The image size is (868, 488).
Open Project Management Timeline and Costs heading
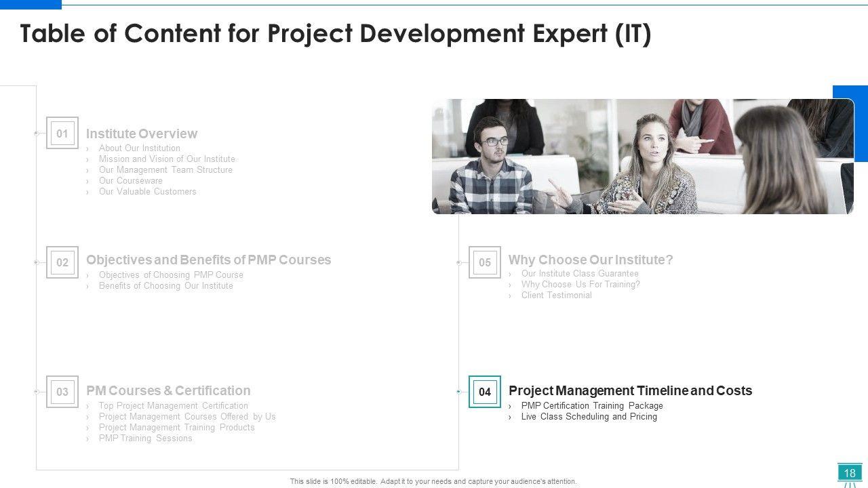click(x=630, y=390)
